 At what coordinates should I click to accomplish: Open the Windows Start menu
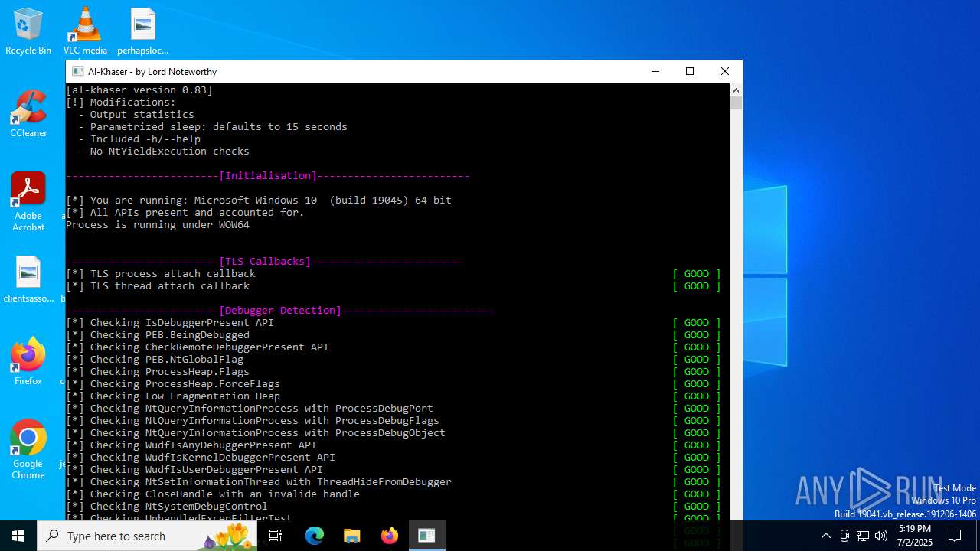[18, 536]
